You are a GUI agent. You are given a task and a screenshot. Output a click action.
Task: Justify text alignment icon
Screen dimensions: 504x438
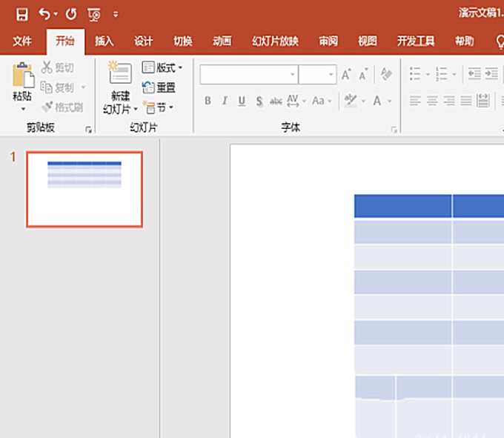pyautogui.click(x=466, y=101)
